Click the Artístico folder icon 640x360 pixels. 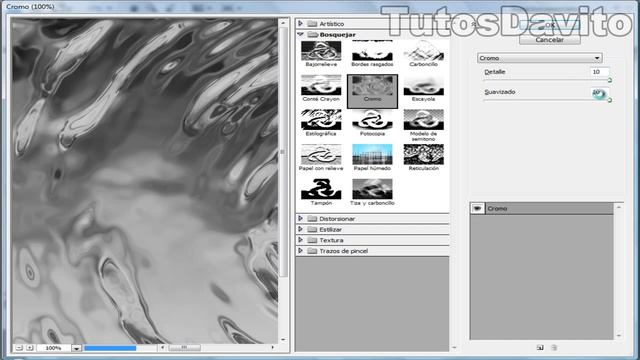click(x=312, y=24)
